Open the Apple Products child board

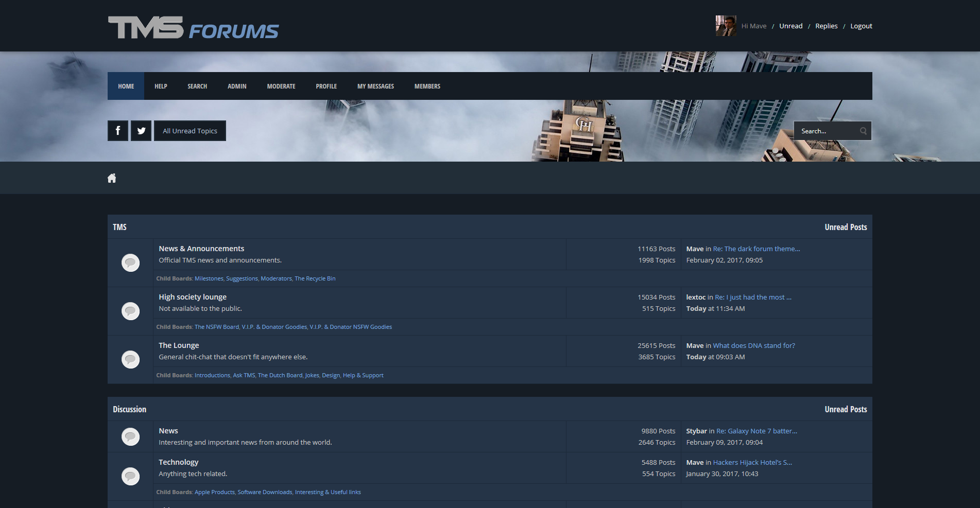pyautogui.click(x=214, y=492)
